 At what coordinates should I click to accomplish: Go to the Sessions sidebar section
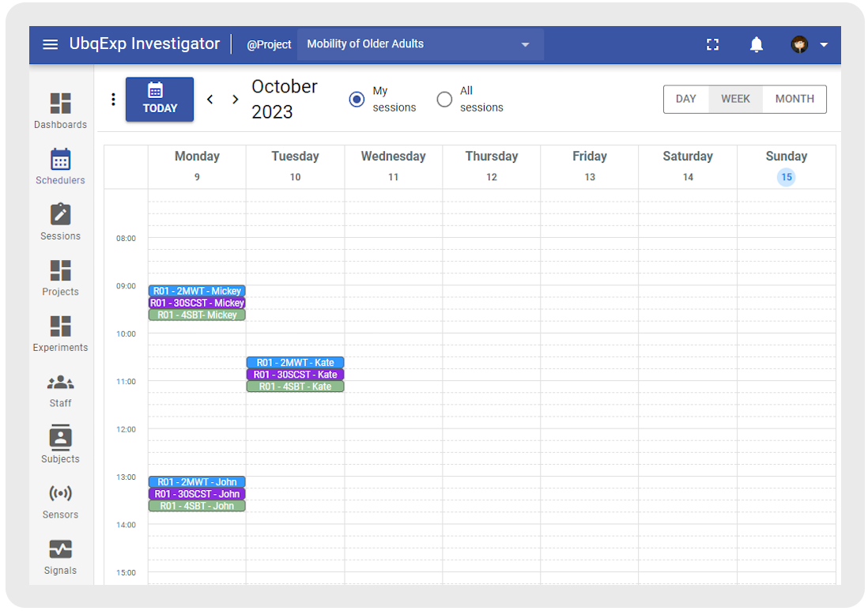[60, 222]
